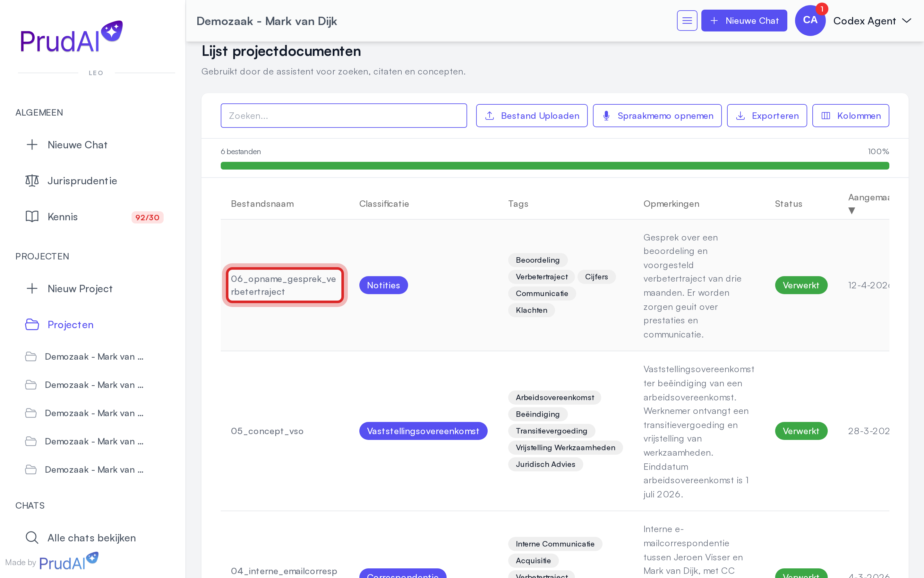The height and width of the screenshot is (578, 924).
Task: Sort by Classificatie column header
Action: [x=384, y=204]
